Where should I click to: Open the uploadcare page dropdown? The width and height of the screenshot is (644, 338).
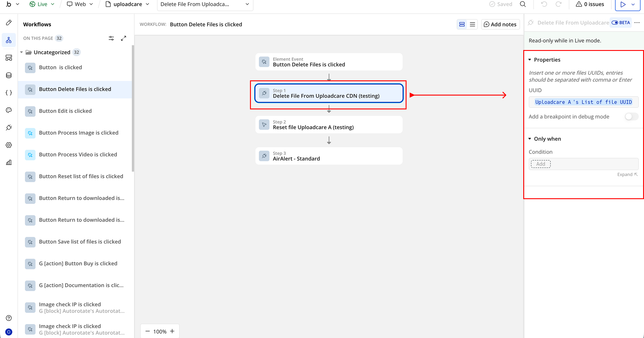pyautogui.click(x=127, y=4)
